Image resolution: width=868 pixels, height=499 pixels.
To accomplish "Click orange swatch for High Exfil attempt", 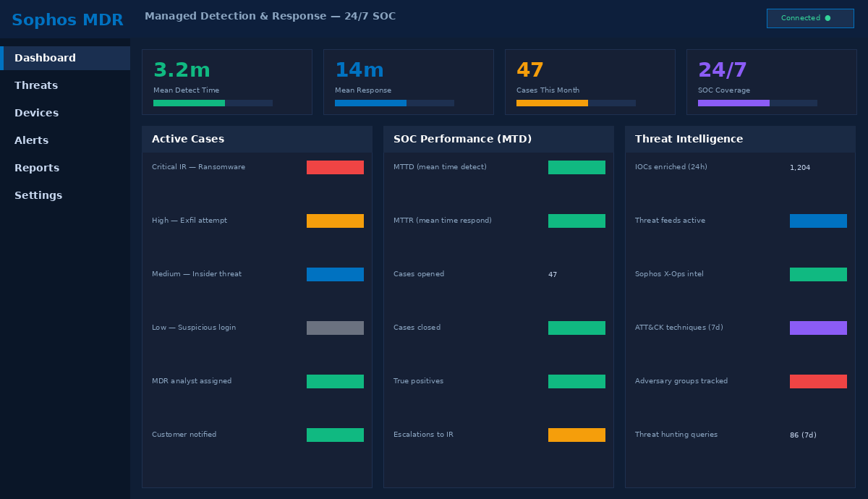I will pyautogui.click(x=335, y=221).
